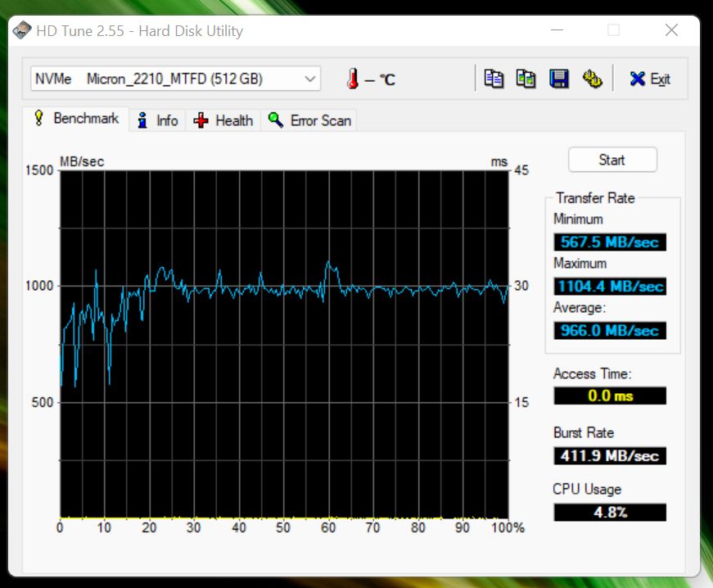Image resolution: width=713 pixels, height=588 pixels.
Task: Open the NVMe Micron drive dropdown
Action: point(175,79)
